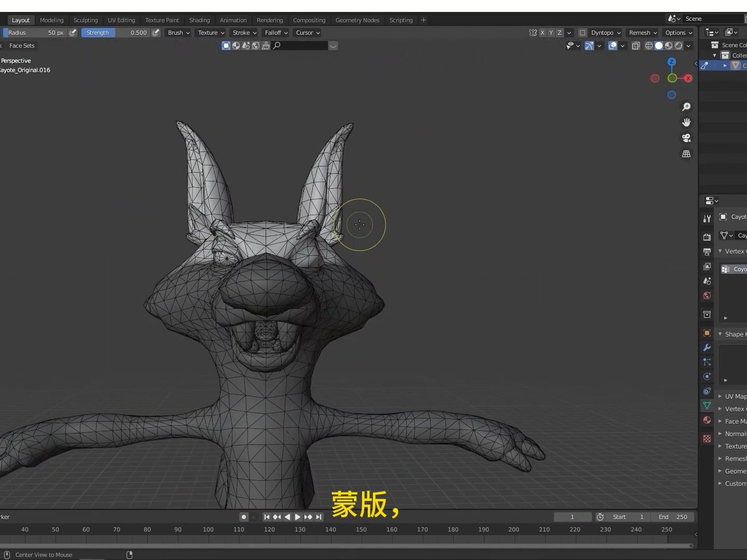This screenshot has height=560, width=747.
Task: Switch to the UV Editing workspace tab
Action: [x=121, y=20]
